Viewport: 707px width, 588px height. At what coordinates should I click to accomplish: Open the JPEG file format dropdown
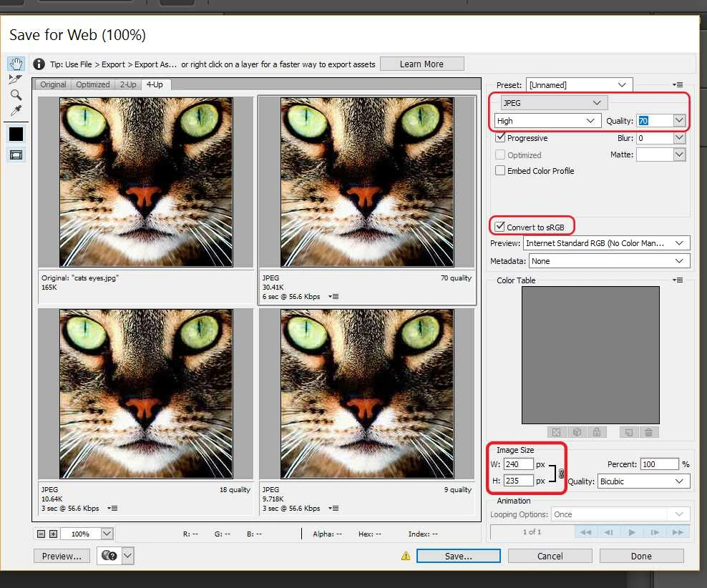554,103
